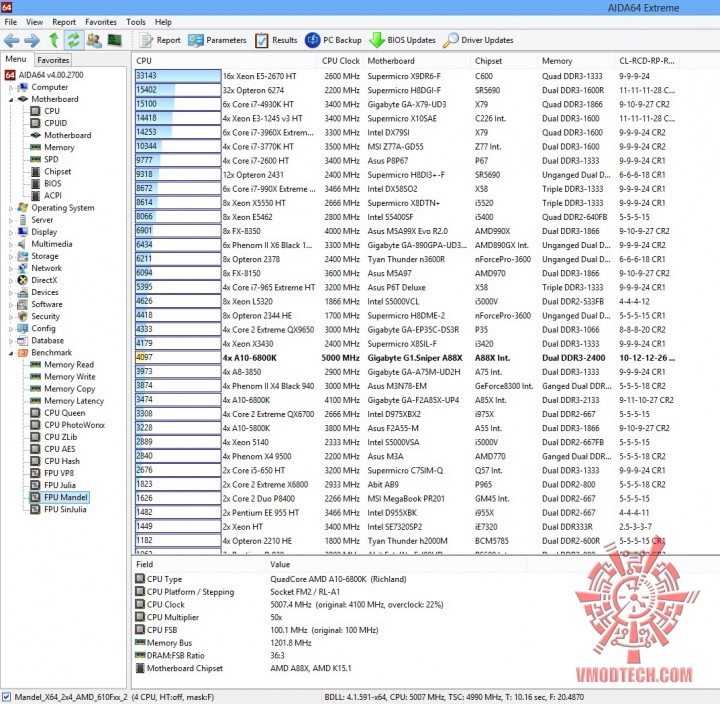Open the File menu
720x704 pixels.
11,22
